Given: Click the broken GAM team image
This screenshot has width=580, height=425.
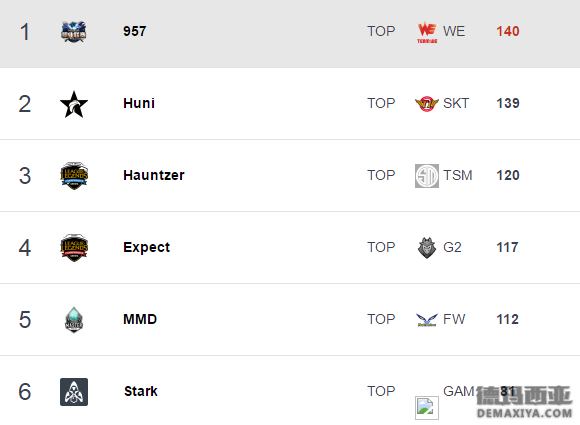Looking at the screenshot, I should (427, 408).
